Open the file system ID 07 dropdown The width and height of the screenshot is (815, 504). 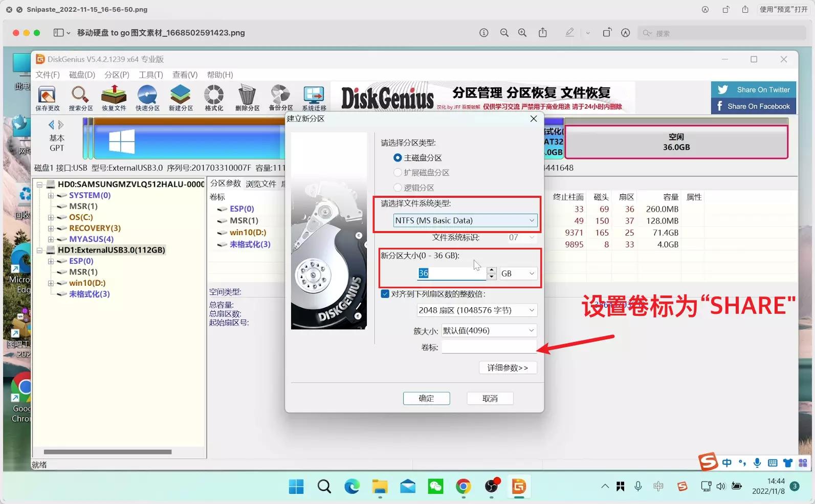pyautogui.click(x=521, y=237)
